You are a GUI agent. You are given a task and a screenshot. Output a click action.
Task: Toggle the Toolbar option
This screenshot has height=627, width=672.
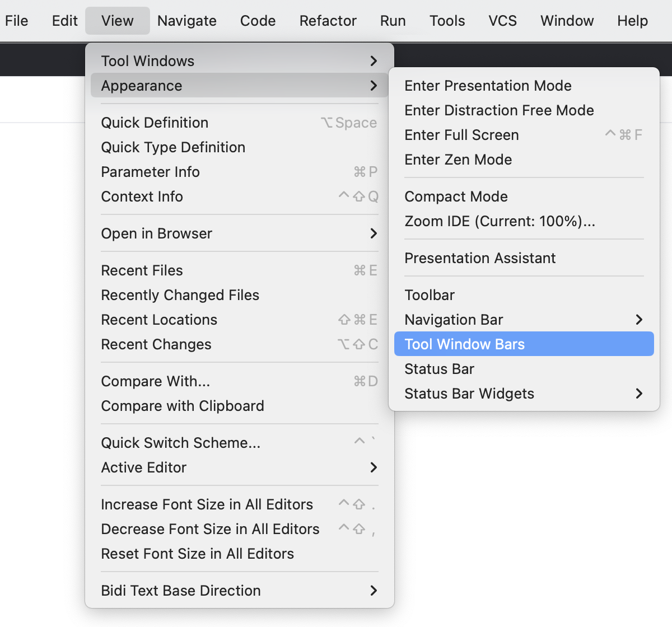point(430,295)
